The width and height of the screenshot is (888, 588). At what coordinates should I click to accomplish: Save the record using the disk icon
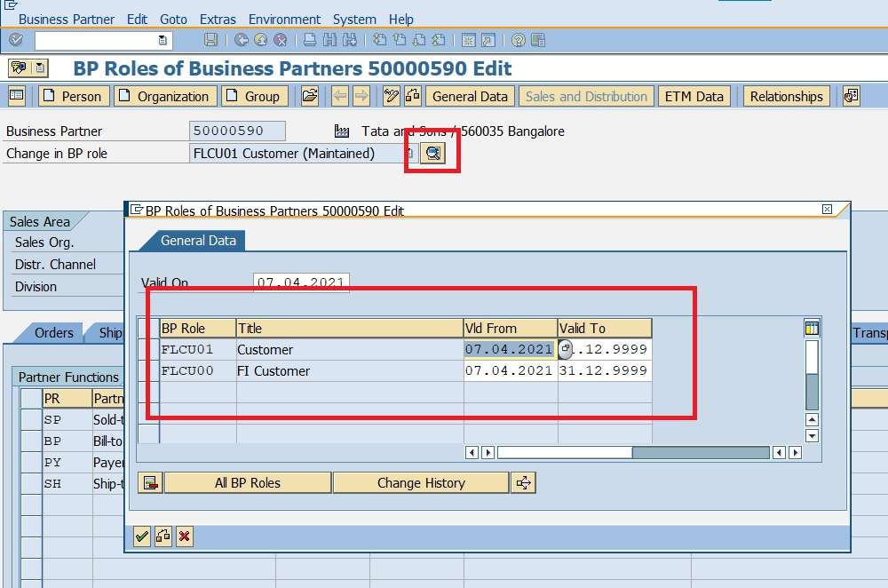coord(210,40)
